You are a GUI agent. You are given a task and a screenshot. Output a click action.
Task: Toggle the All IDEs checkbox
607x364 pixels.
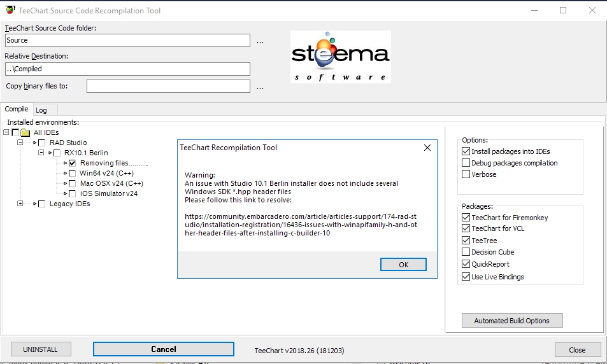pos(15,132)
